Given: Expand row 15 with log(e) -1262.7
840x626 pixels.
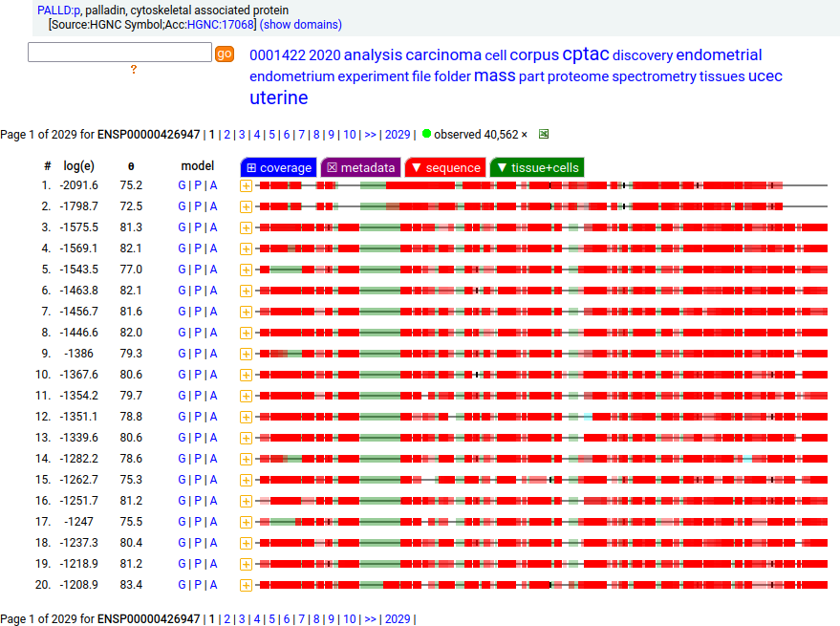Looking at the screenshot, I should [246, 480].
